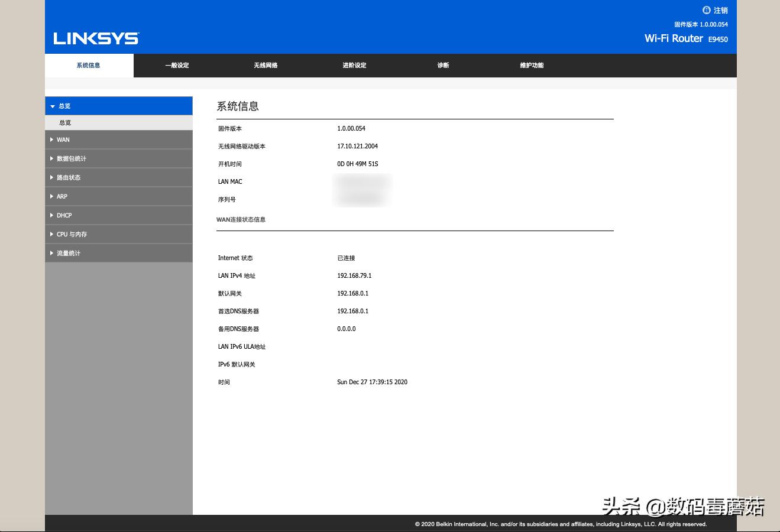
Task: Open the 进阶设定 advanced settings tab
Action: (354, 66)
